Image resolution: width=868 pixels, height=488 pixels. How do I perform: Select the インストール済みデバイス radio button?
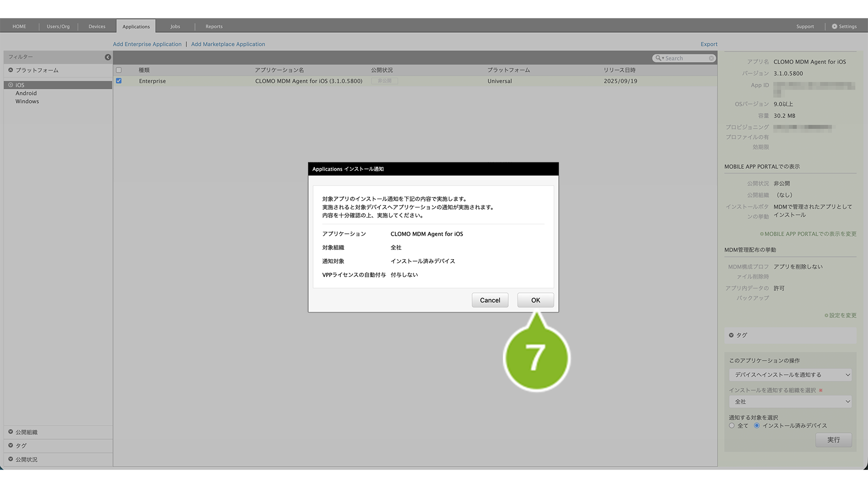pos(757,426)
